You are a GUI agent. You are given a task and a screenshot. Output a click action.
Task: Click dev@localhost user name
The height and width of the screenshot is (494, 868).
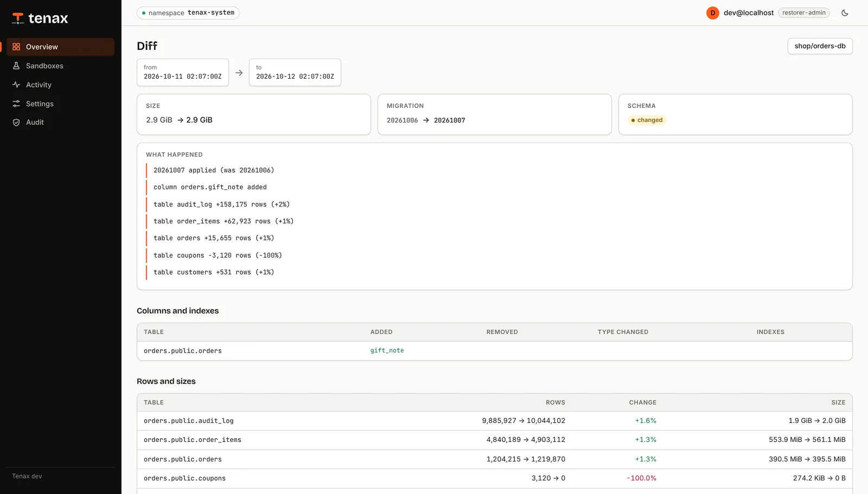[x=749, y=13]
